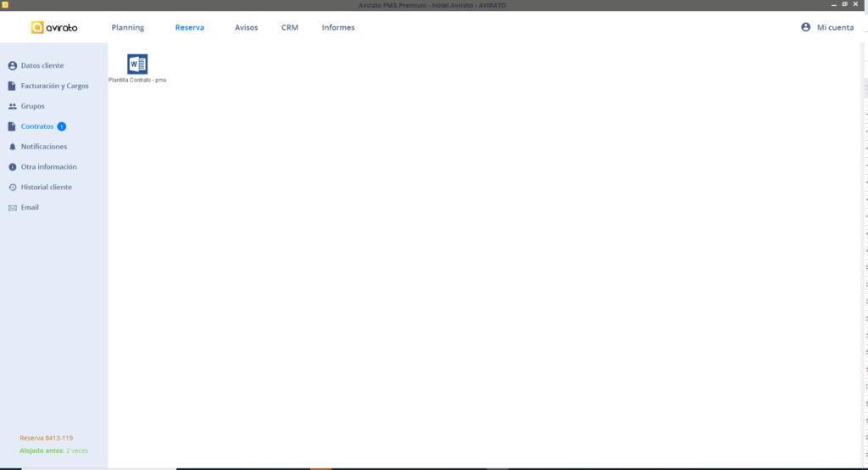Close the Avirato window
868x470 pixels.
click(856, 4)
